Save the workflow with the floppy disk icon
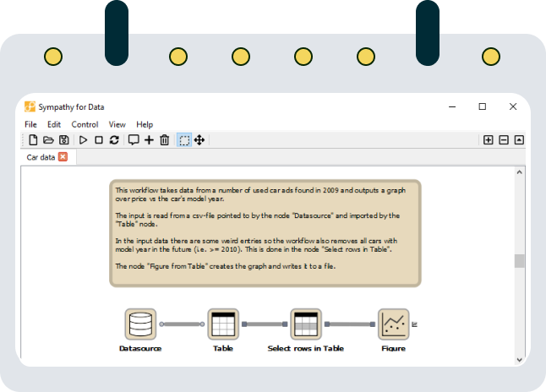 click(x=63, y=140)
